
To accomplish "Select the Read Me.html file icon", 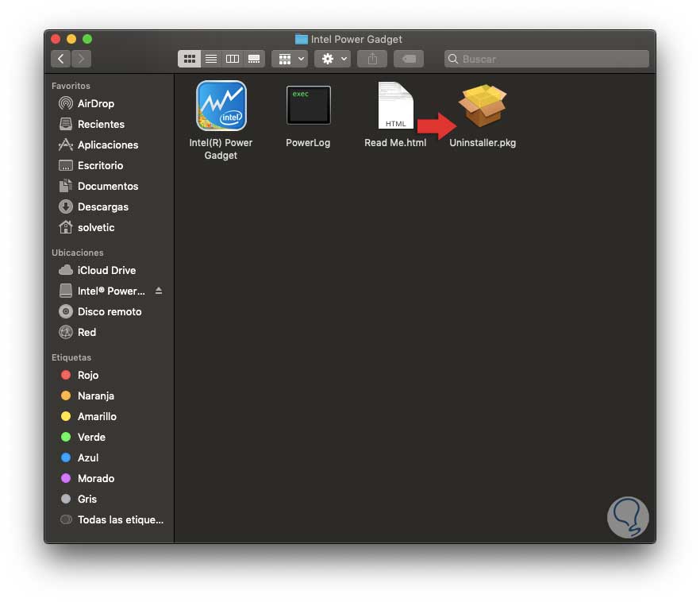I will (395, 106).
